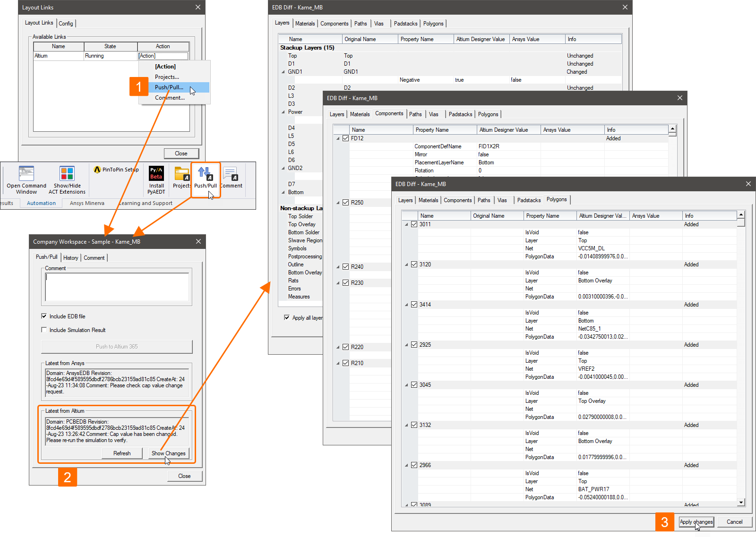Toggle polygon 3011 checkbox
Image resolution: width=756 pixels, height=537 pixels.
414,224
